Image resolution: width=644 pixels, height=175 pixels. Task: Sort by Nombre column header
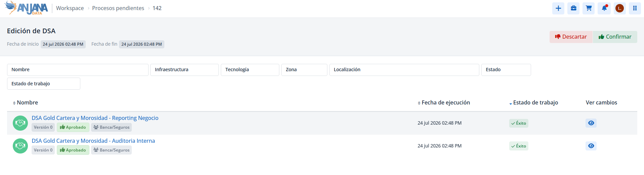(26, 102)
